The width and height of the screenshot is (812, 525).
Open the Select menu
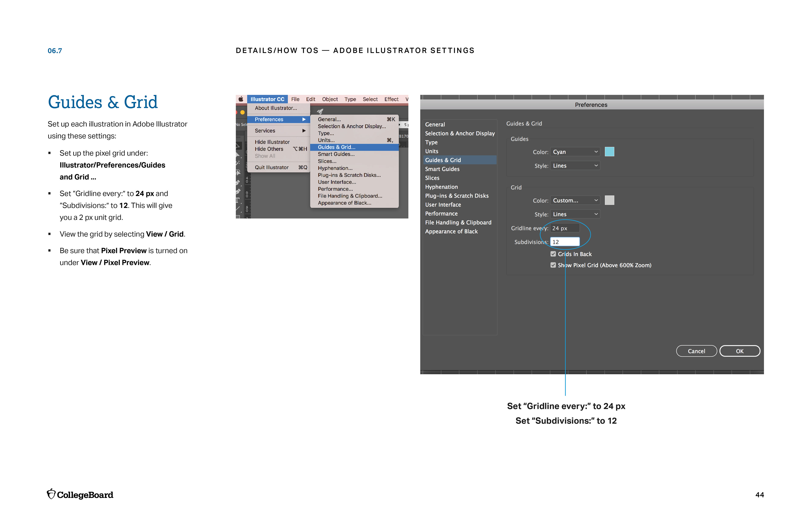370,99
